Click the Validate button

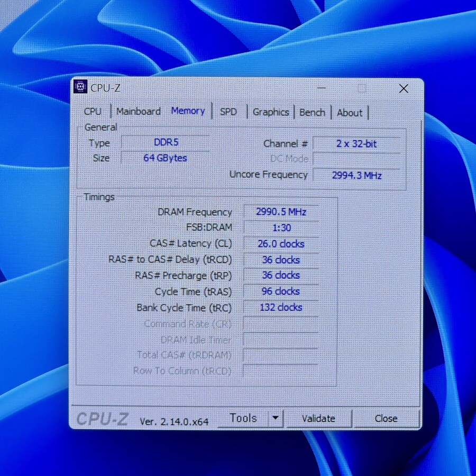pos(318,419)
